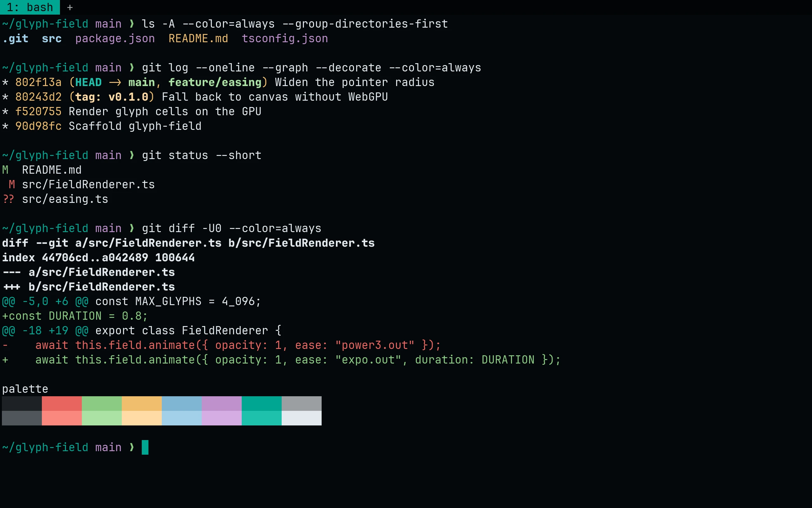The image size is (812, 508).
Task: Click 'src/easing.ts' untracked file entry
Action: point(65,199)
